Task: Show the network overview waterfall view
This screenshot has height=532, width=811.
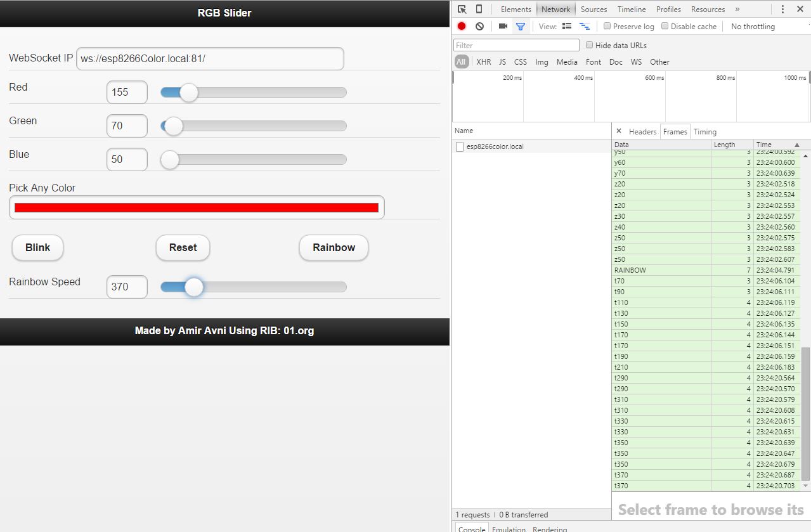Action: pyautogui.click(x=584, y=26)
